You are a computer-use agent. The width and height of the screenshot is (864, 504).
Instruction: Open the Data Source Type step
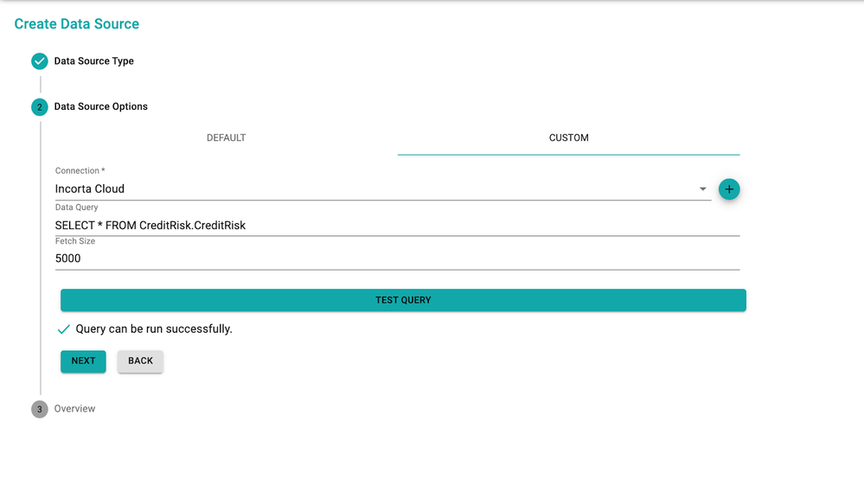coord(94,61)
